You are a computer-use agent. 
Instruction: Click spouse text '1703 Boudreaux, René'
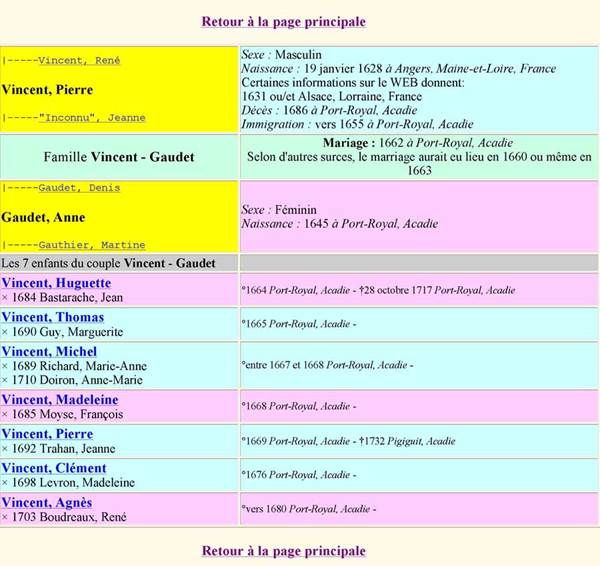click(68, 516)
